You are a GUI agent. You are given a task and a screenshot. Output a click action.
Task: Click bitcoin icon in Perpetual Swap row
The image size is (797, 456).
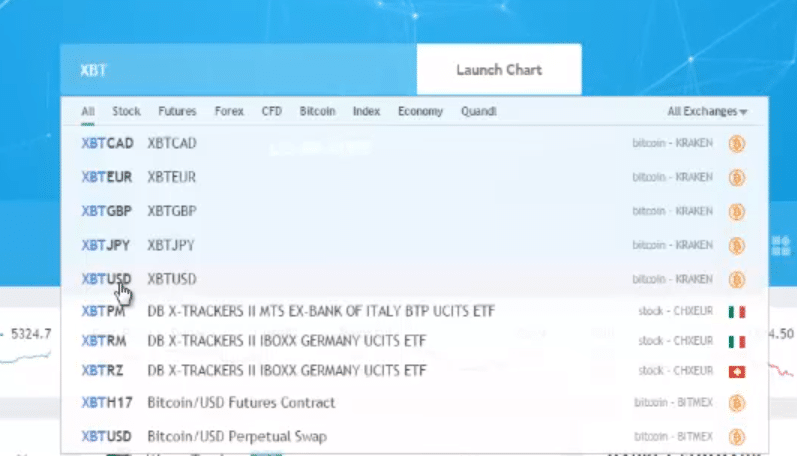pos(737,437)
